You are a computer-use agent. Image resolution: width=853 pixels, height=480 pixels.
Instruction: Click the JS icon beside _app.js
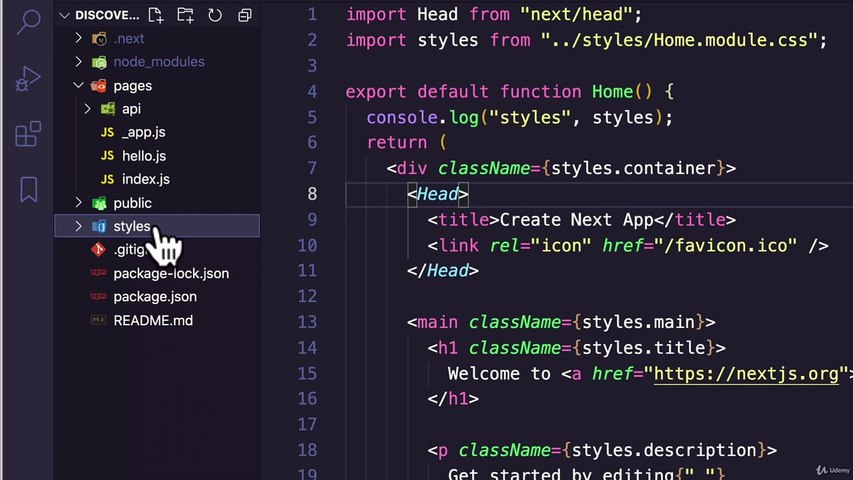pyautogui.click(x=107, y=132)
